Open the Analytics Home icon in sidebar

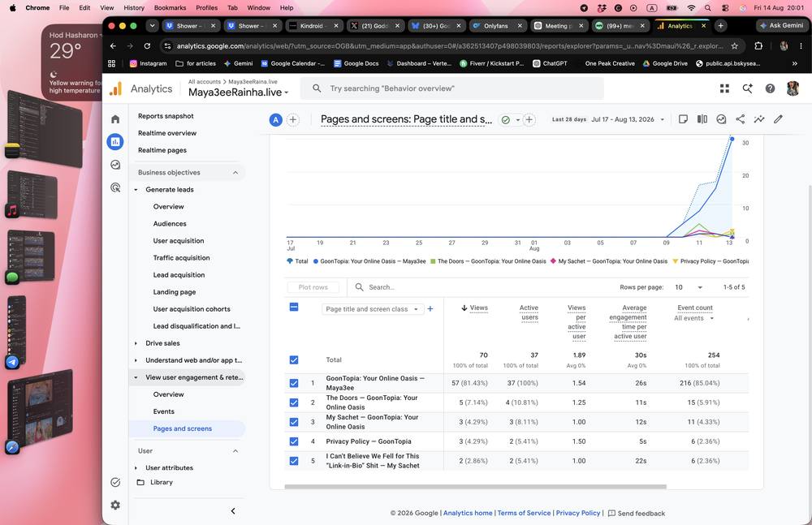pos(115,119)
